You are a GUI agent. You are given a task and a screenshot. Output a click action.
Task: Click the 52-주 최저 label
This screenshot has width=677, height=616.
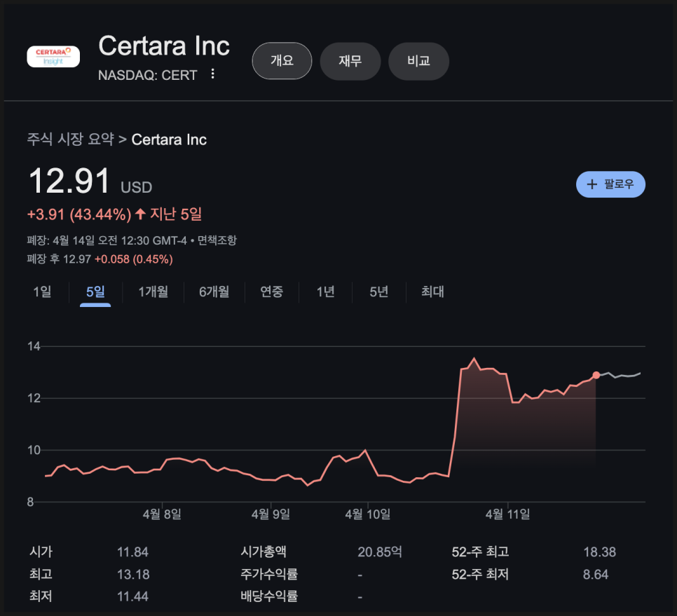[480, 574]
